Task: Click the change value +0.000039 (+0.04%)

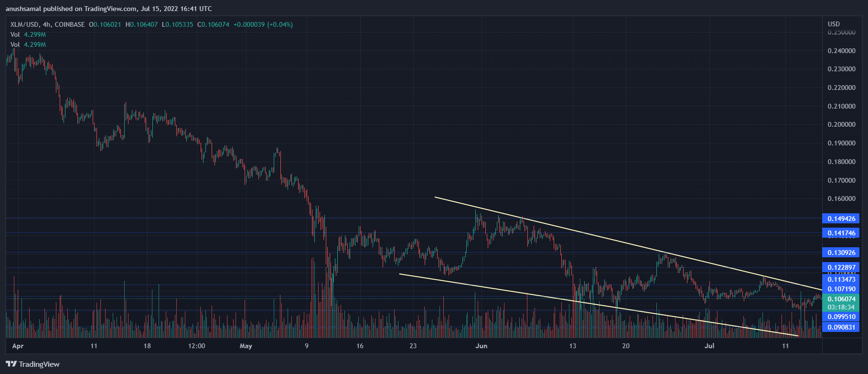Action: tap(263, 24)
